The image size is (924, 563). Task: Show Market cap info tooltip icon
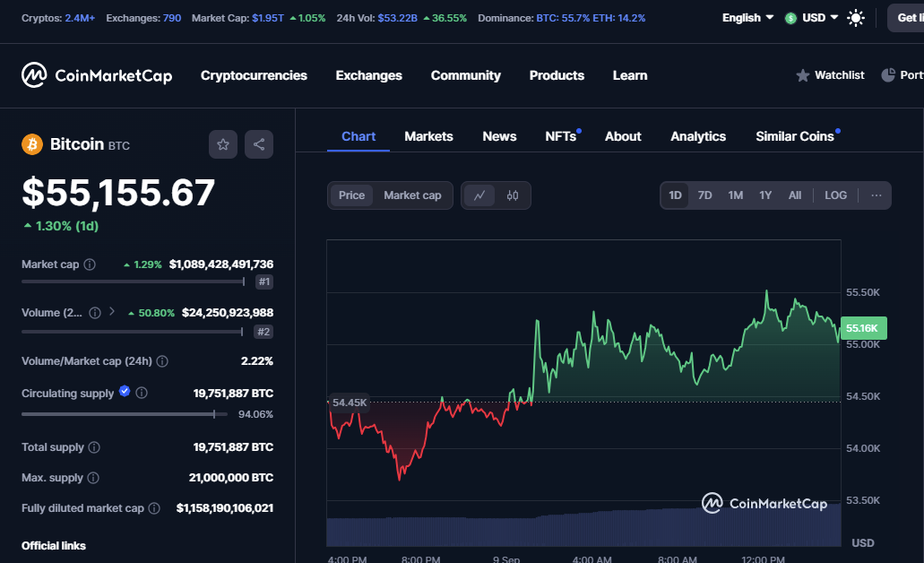(x=90, y=264)
